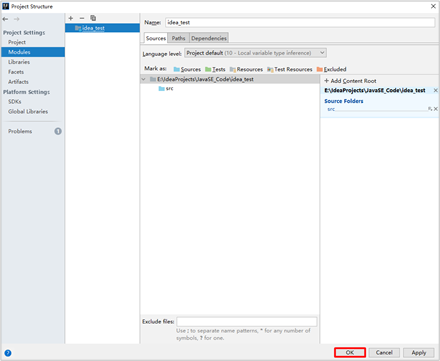
Task: Click the back navigation arrow
Action: (x=5, y=19)
